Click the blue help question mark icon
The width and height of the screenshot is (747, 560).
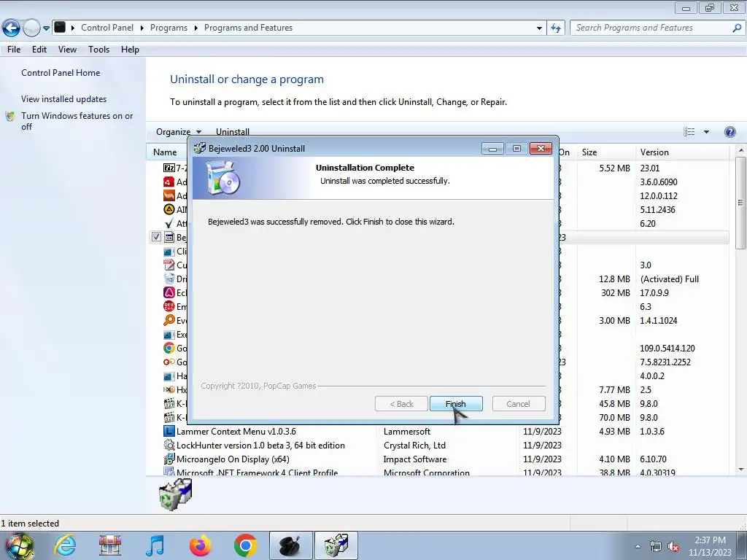click(x=729, y=132)
